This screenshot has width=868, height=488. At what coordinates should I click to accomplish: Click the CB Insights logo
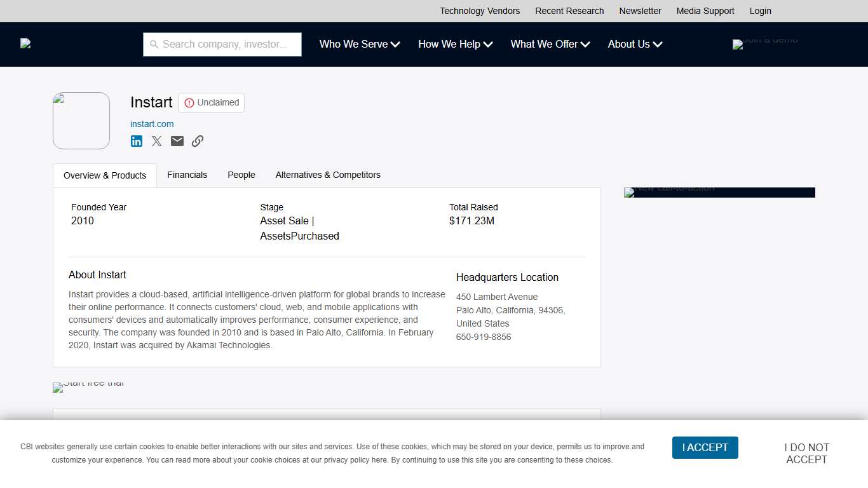[x=25, y=43]
